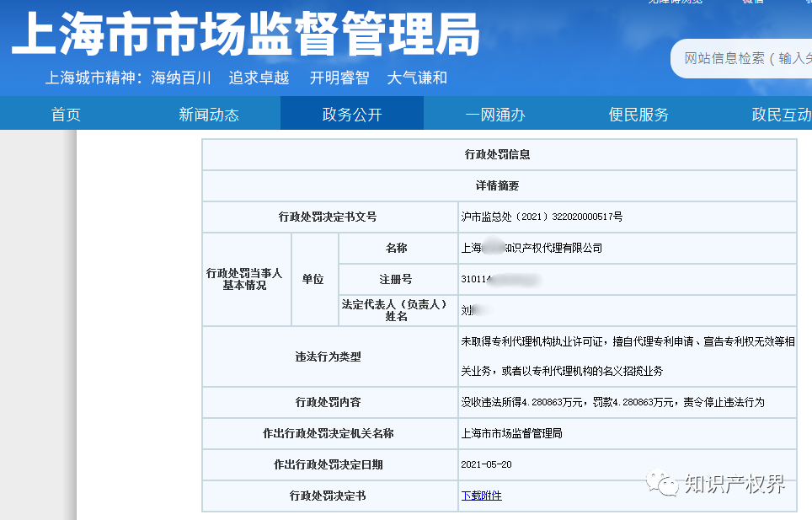Switch to 便民服务 tab
The image size is (812, 520).
638,115
